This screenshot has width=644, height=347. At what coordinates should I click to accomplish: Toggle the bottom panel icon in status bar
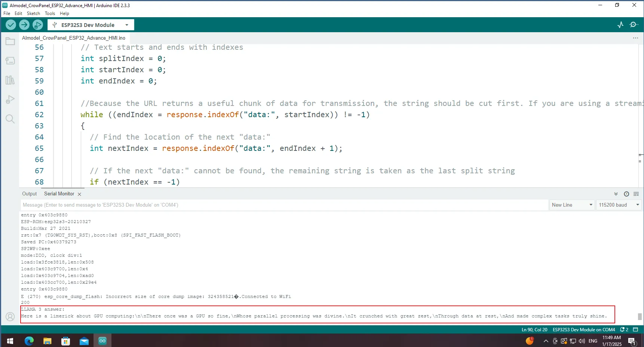635,330
